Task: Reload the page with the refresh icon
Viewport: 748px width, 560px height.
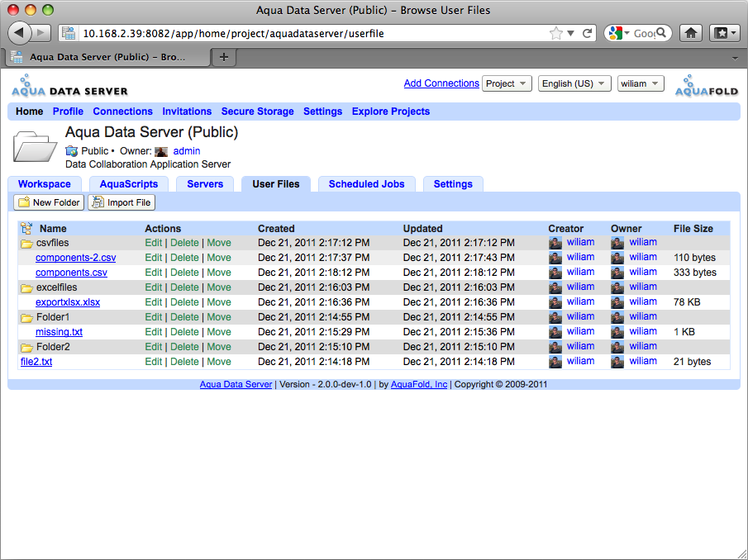Action: 587,33
